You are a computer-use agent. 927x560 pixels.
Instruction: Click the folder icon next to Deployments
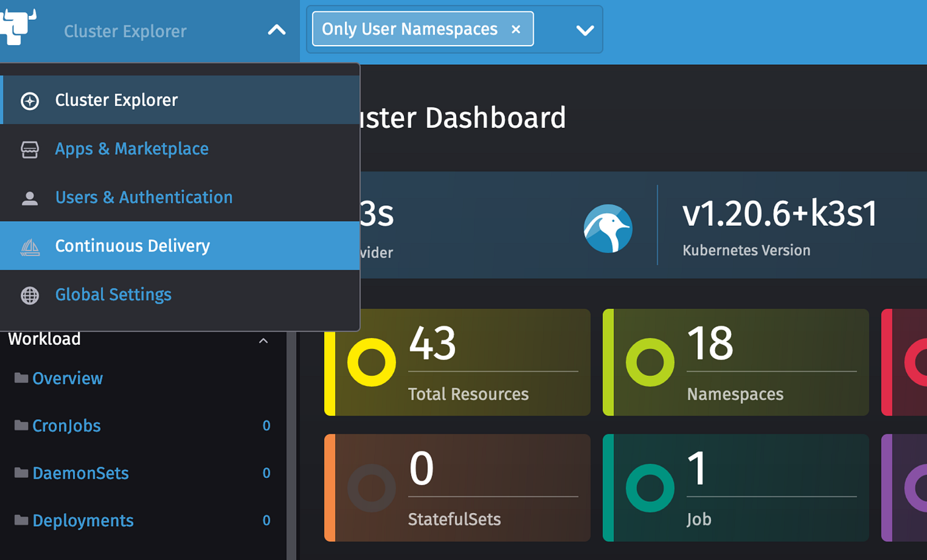[21, 520]
